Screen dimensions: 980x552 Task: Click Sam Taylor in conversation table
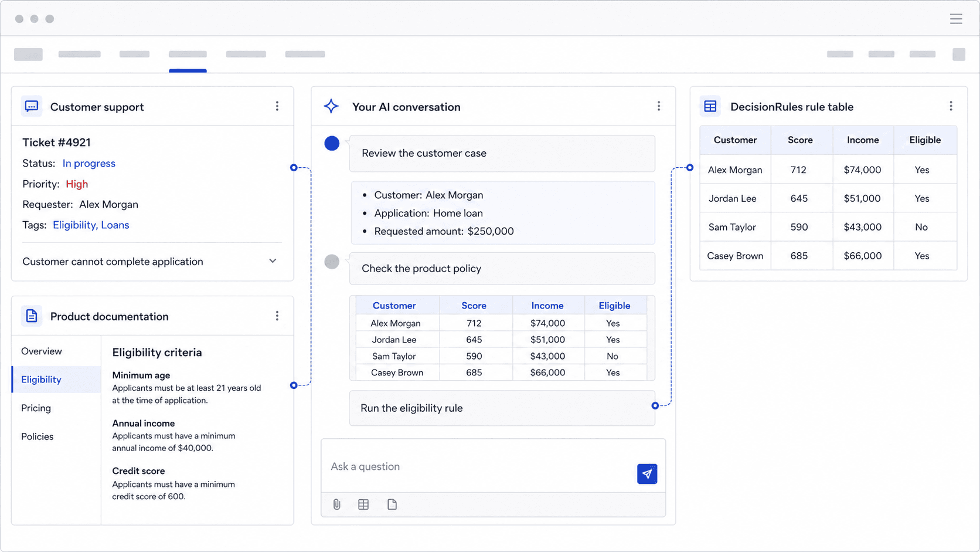point(394,356)
